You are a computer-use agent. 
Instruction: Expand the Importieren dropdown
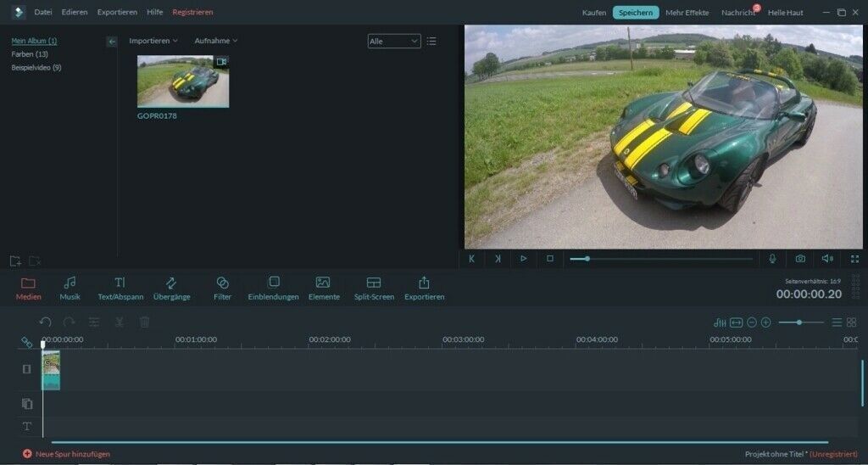click(x=153, y=41)
